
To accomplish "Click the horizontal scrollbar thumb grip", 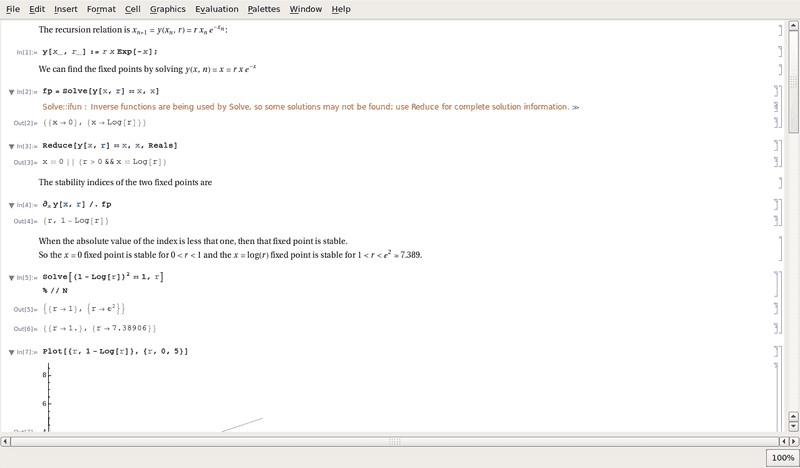I will tap(394, 441).
